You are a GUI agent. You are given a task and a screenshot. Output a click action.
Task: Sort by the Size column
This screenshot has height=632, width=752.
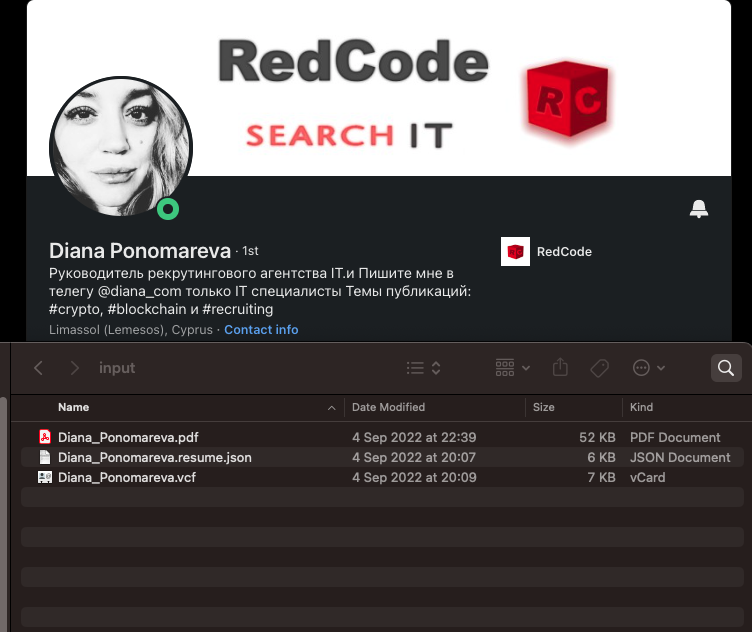(x=543, y=407)
